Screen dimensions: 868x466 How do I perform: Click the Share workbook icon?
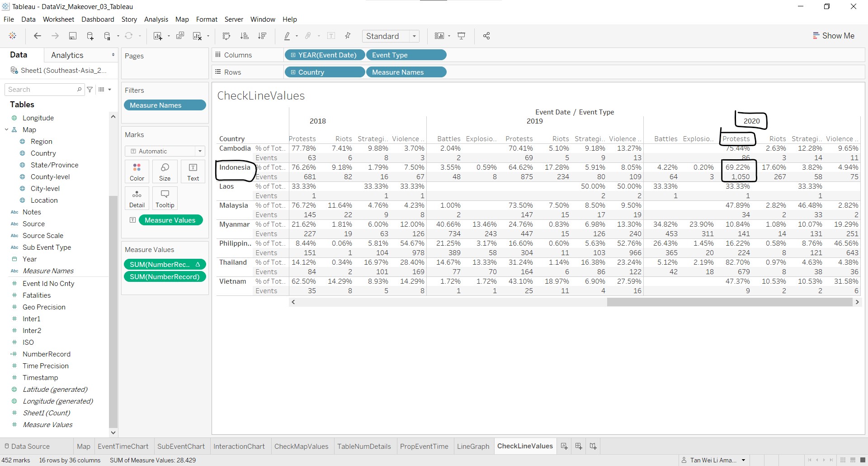pyautogui.click(x=486, y=36)
